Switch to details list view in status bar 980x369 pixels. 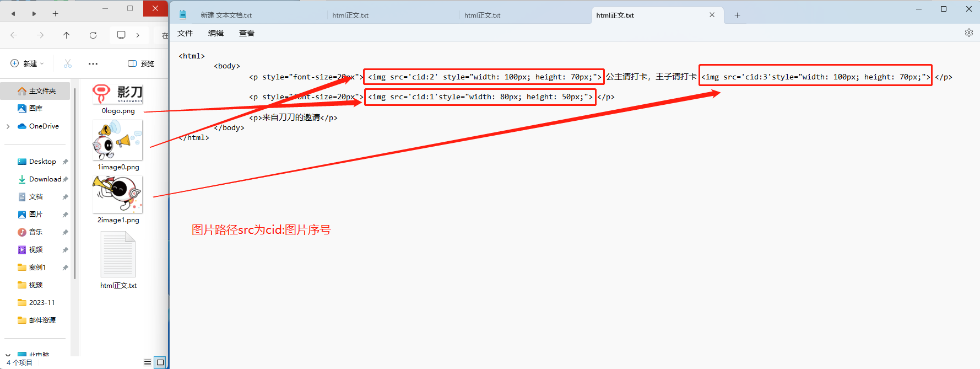(147, 362)
